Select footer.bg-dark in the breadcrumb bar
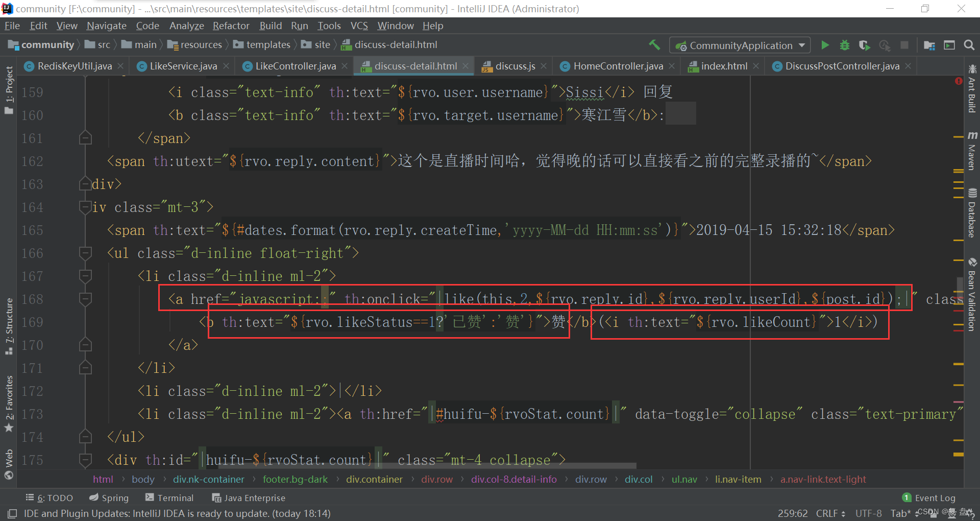 click(295, 480)
